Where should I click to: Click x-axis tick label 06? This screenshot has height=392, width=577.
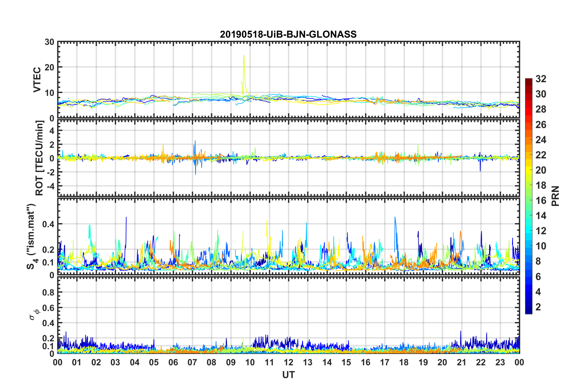173,363
